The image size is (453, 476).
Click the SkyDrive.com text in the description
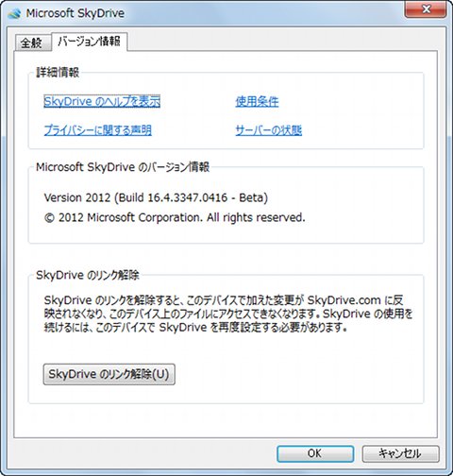point(344,300)
